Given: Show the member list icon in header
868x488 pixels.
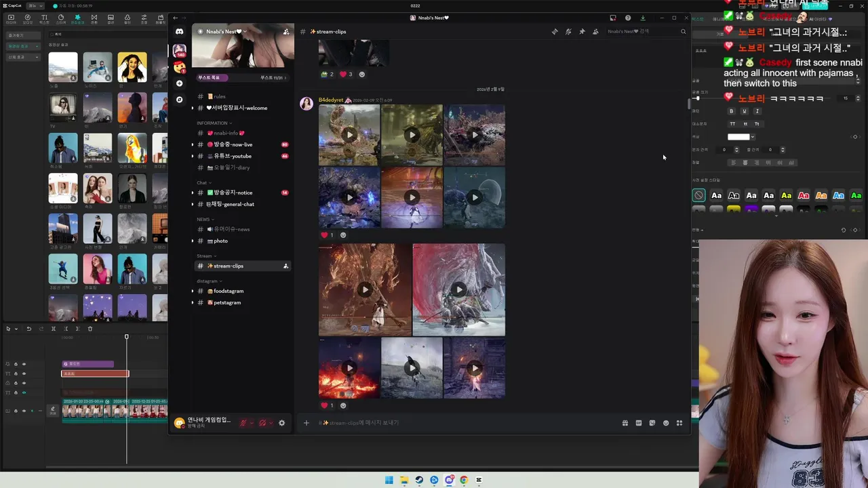Looking at the screenshot, I should tap(595, 32).
